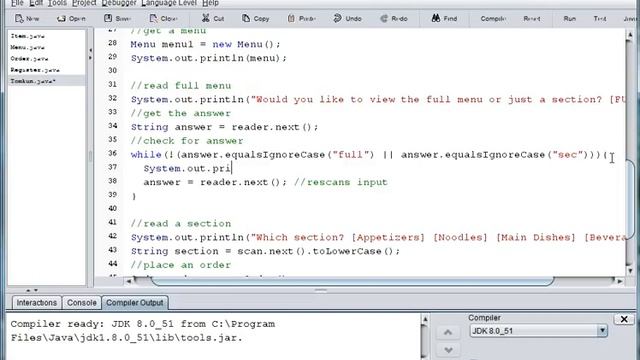Click the New file toolbar icon

27,18
